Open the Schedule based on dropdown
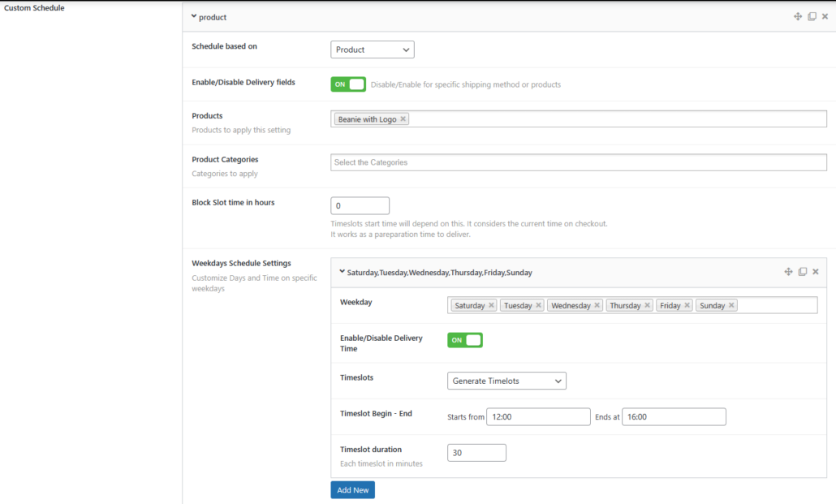Screen dimensions: 836x504 click(372, 49)
